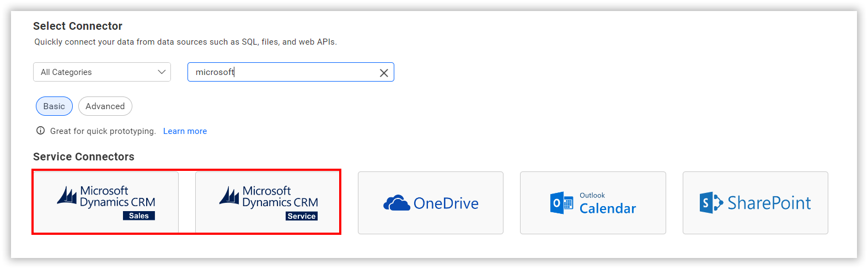Clear the search field with X icon

[x=384, y=73]
